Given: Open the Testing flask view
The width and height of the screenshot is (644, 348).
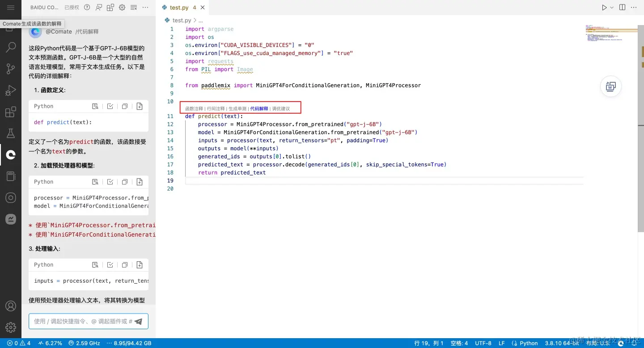Looking at the screenshot, I should tap(11, 133).
